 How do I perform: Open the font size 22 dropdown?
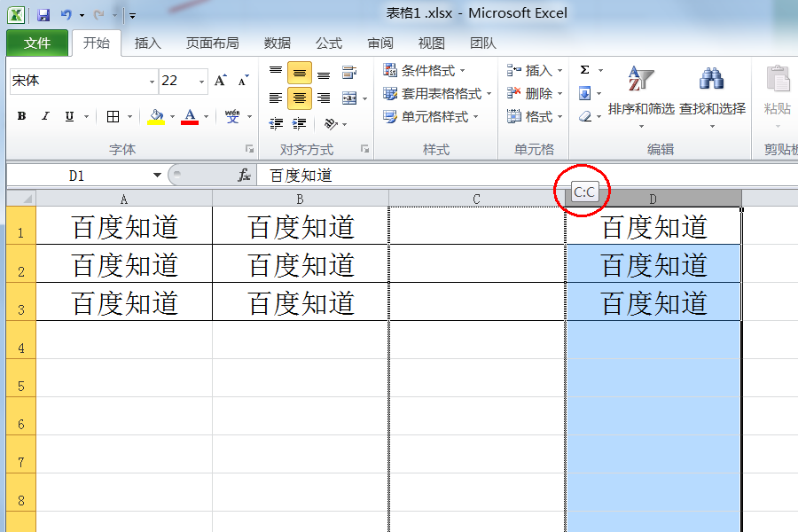tap(201, 82)
